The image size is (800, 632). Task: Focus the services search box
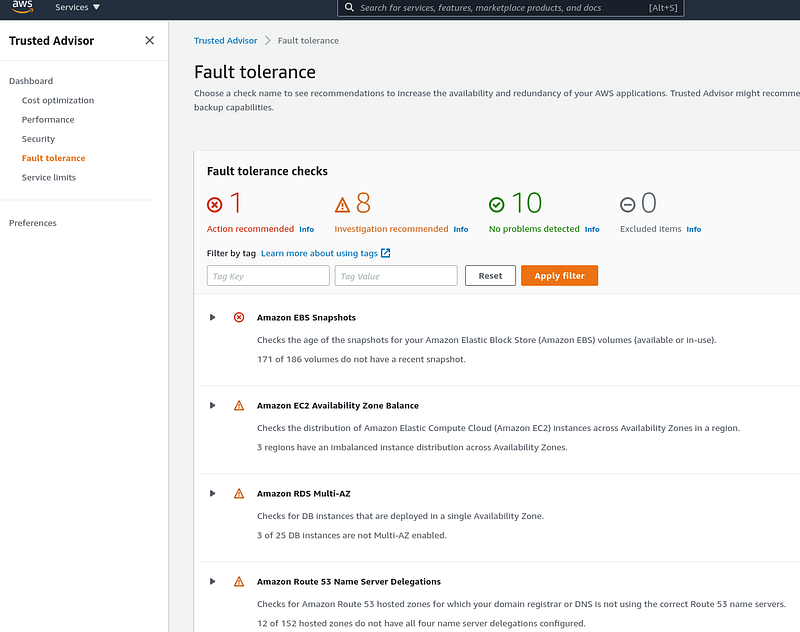510,8
